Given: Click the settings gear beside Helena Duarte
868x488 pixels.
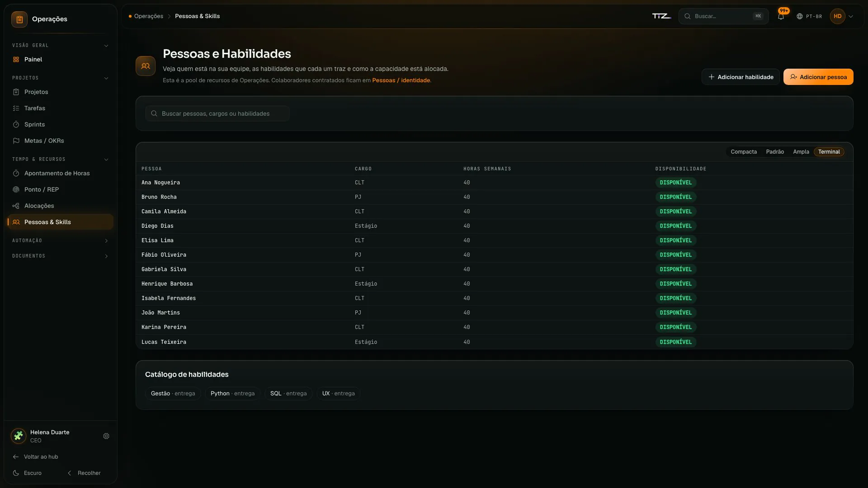Looking at the screenshot, I should pyautogui.click(x=106, y=436).
